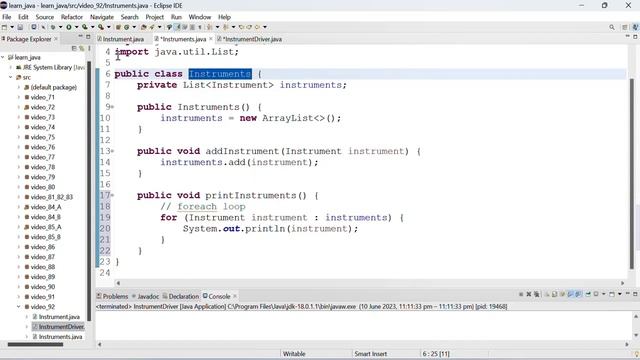Switch to the *InstrumentDriver.java editor tab
The image size is (640, 360).
249,39
